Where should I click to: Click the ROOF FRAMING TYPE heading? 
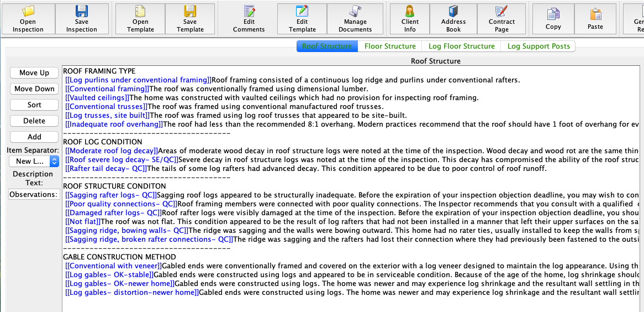click(x=99, y=71)
